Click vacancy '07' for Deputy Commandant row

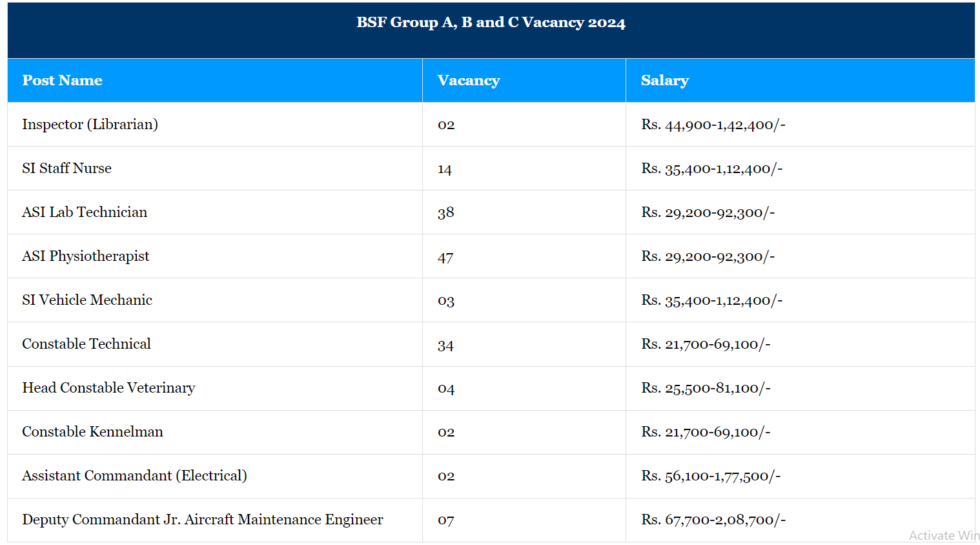click(x=446, y=520)
